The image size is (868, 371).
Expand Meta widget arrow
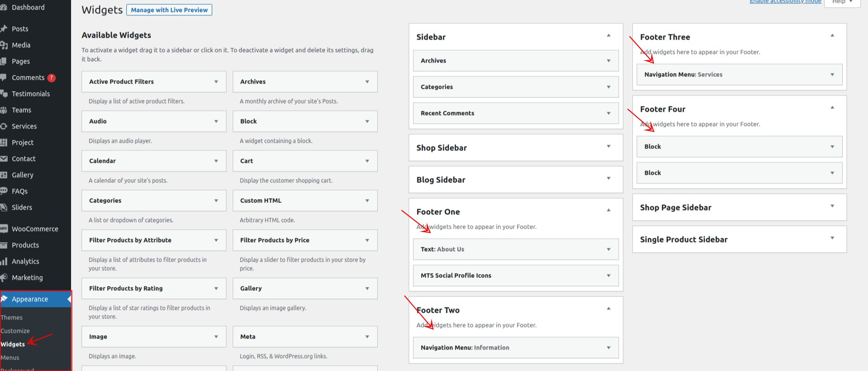coord(367,337)
